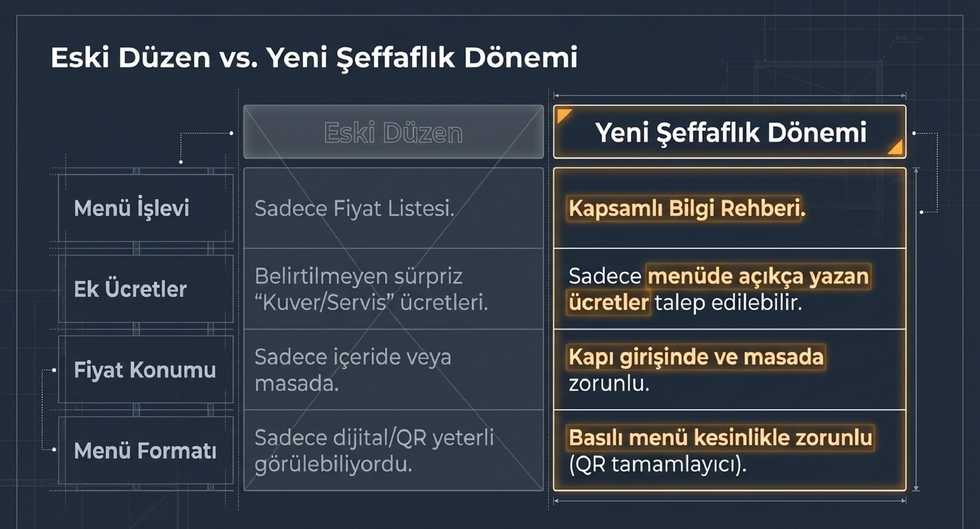Image resolution: width=980 pixels, height=529 pixels.
Task: Click the connector dot above the Menü İşlevi box
Action: tap(180, 162)
